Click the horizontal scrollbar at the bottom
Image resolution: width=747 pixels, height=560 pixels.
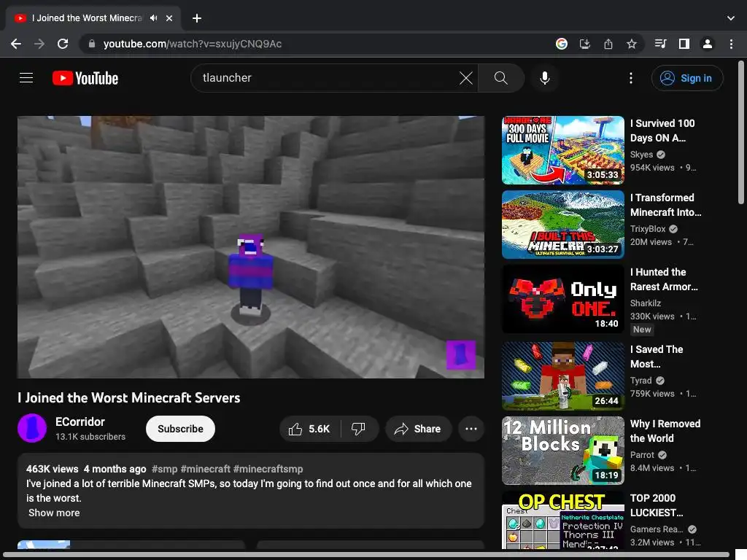point(366,555)
